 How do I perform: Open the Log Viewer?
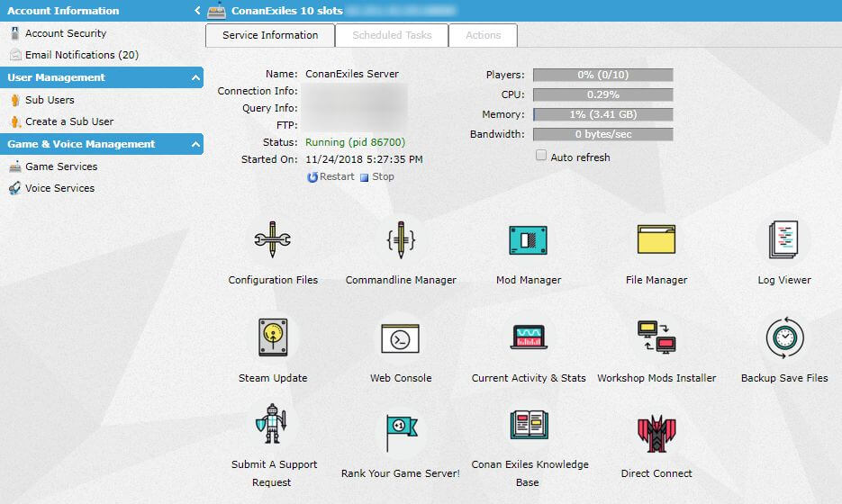coord(783,240)
